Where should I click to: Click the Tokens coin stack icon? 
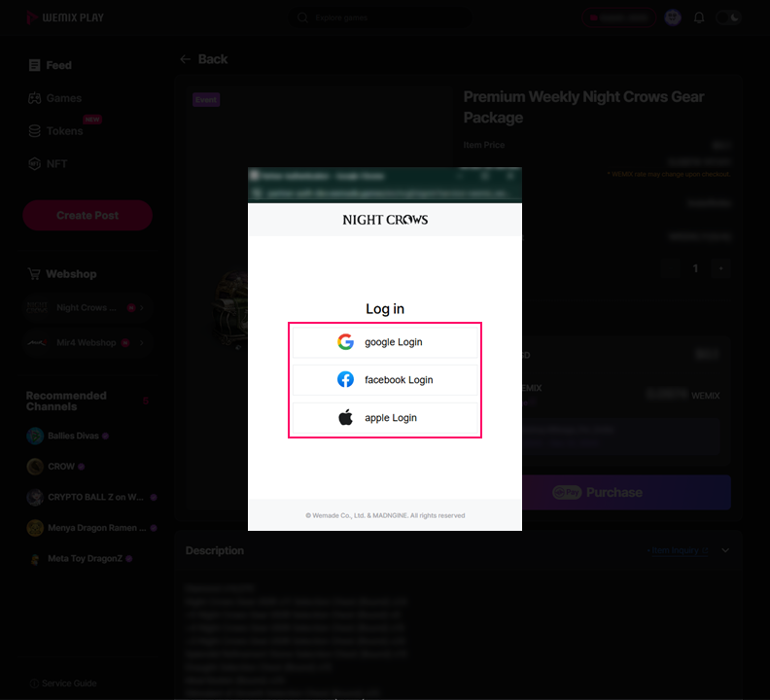[x=34, y=131]
